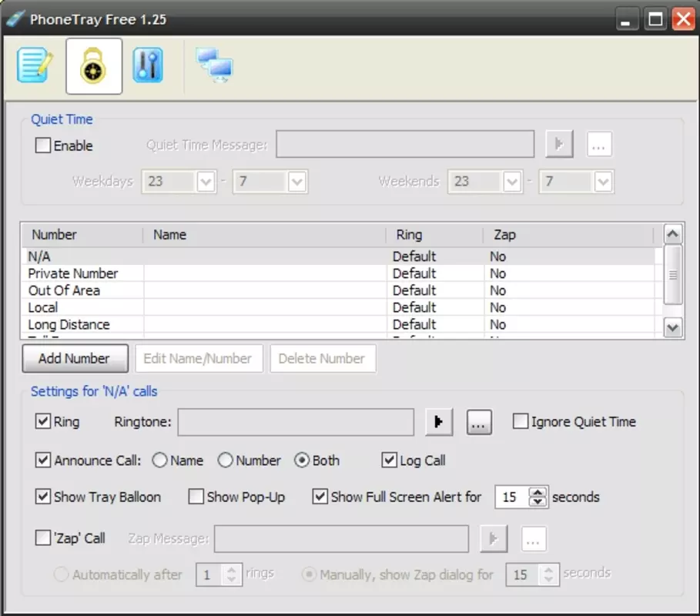Click the networked computers toolbar icon
The width and height of the screenshot is (700, 616).
pos(214,65)
